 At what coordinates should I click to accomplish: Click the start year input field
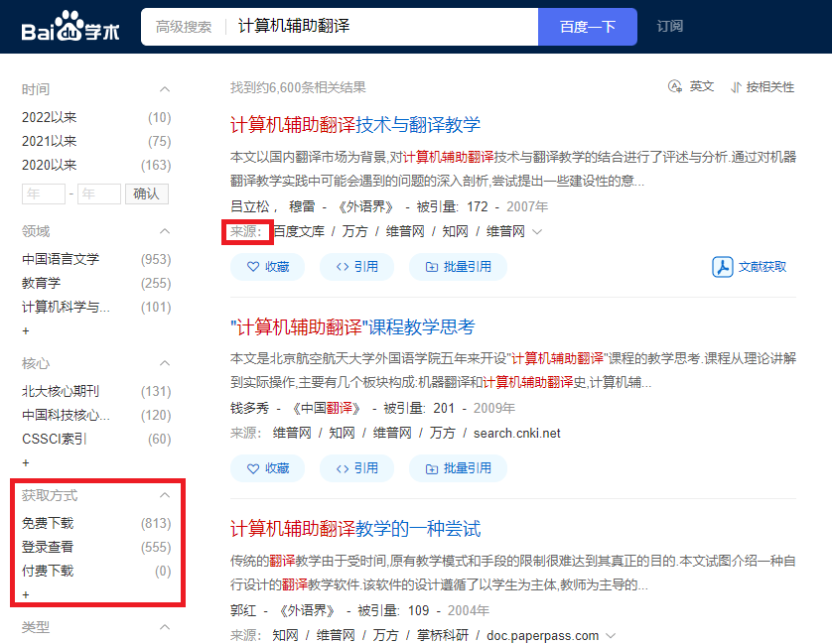click(44, 193)
